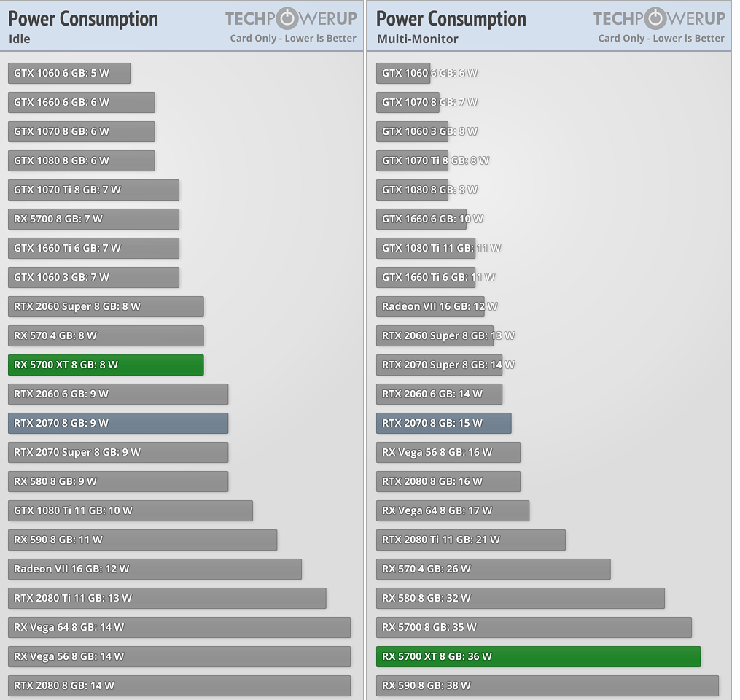This screenshot has height=700, width=740.
Task: Select RTX 2060 6 GB: 14 W multi-monitor bar
Action: [x=440, y=394]
